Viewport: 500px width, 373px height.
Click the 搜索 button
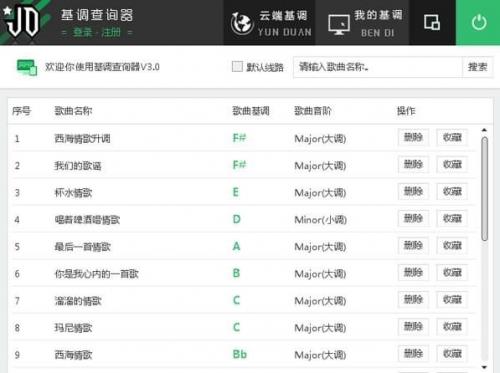477,67
